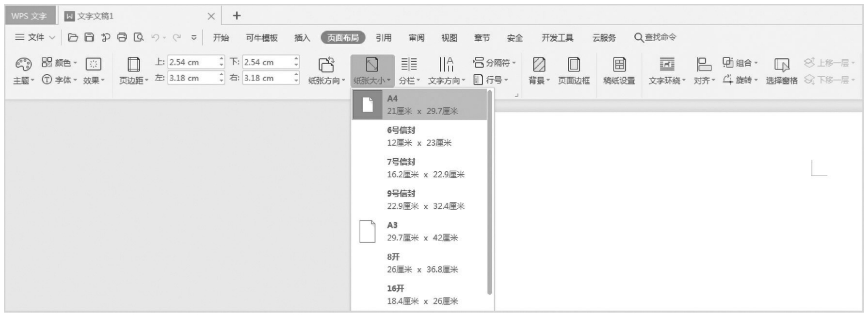The image size is (868, 316).
Task: Switch to the 引用 tab
Action: point(384,38)
